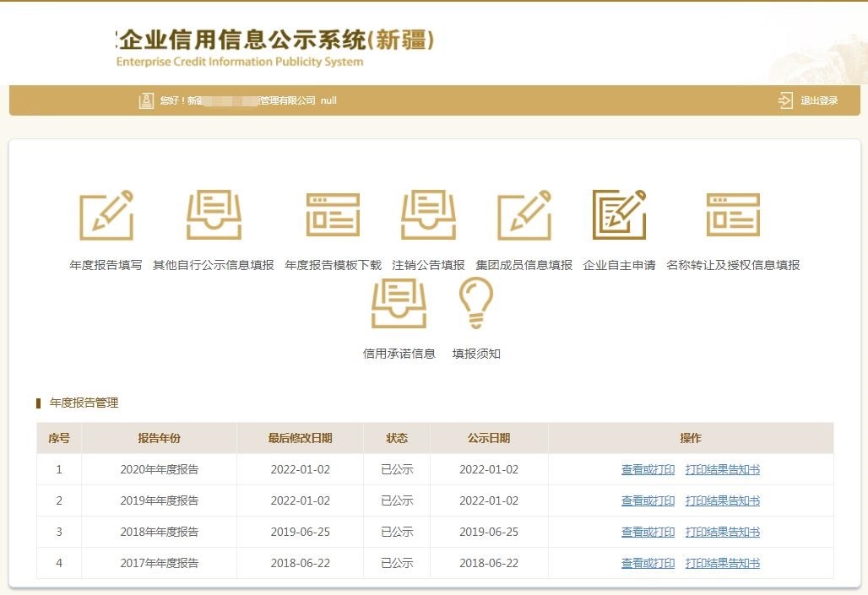Print result notice for 2020 report
Viewport: 868px width, 595px height.
click(723, 470)
